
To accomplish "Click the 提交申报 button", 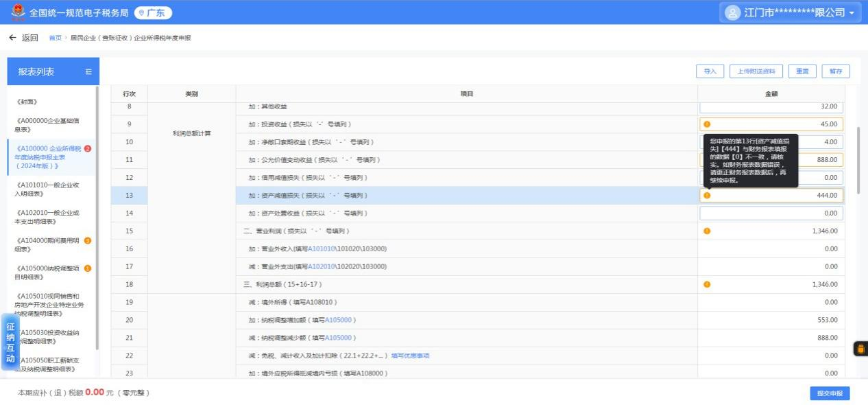I will tap(830, 393).
